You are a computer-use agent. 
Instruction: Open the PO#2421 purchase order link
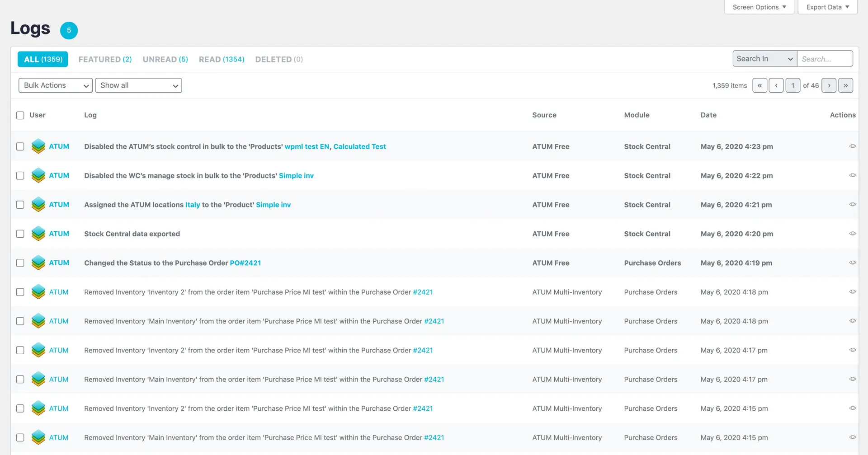[x=245, y=263]
